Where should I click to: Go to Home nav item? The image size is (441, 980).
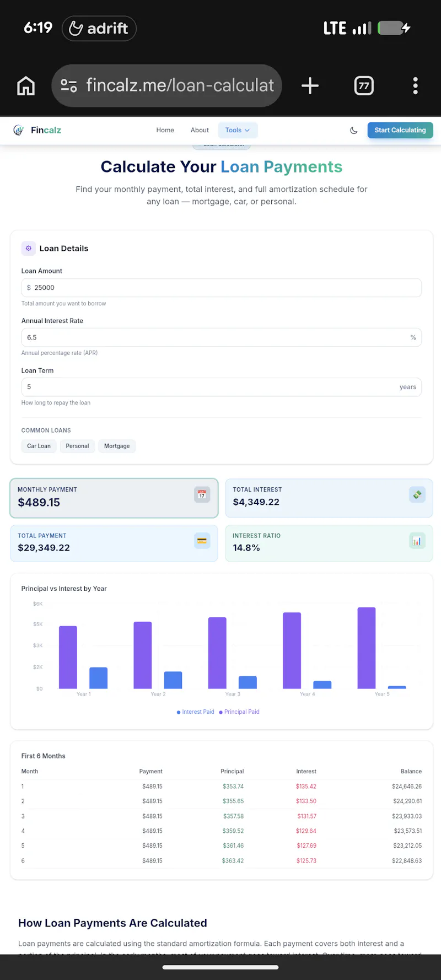tap(165, 130)
